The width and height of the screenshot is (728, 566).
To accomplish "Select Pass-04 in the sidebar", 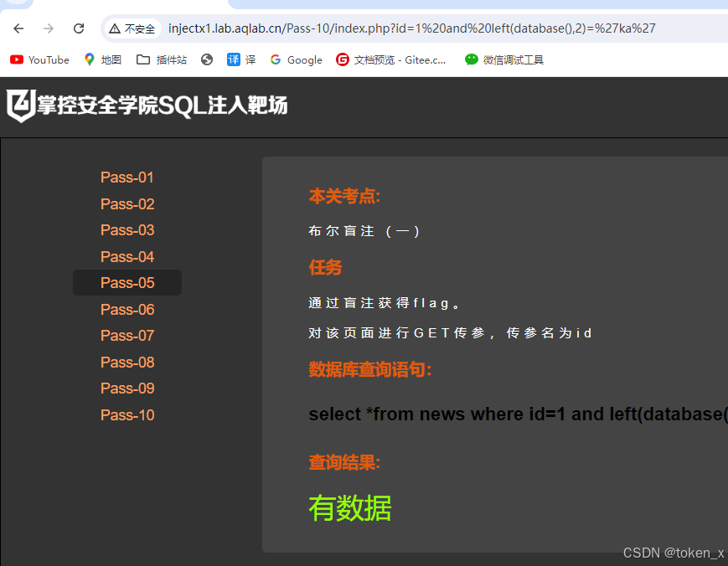I will coord(127,256).
